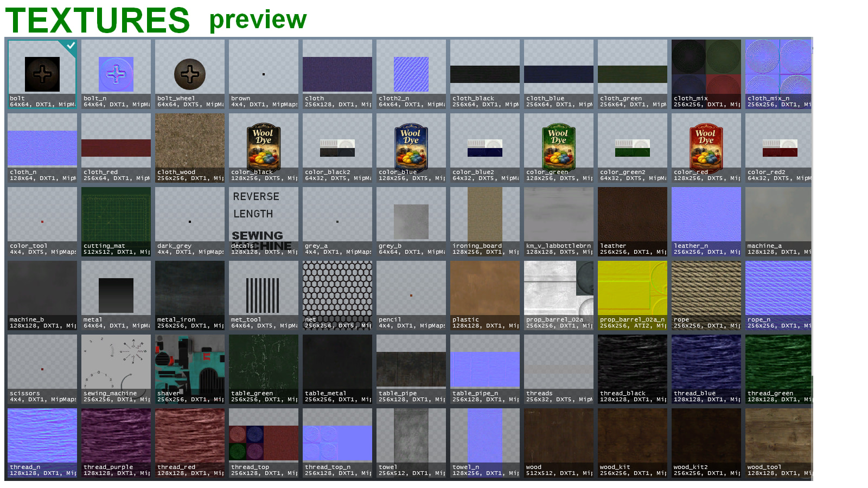Choose the leather_n normal map
The width and height of the screenshot is (868, 488).
pos(706,222)
